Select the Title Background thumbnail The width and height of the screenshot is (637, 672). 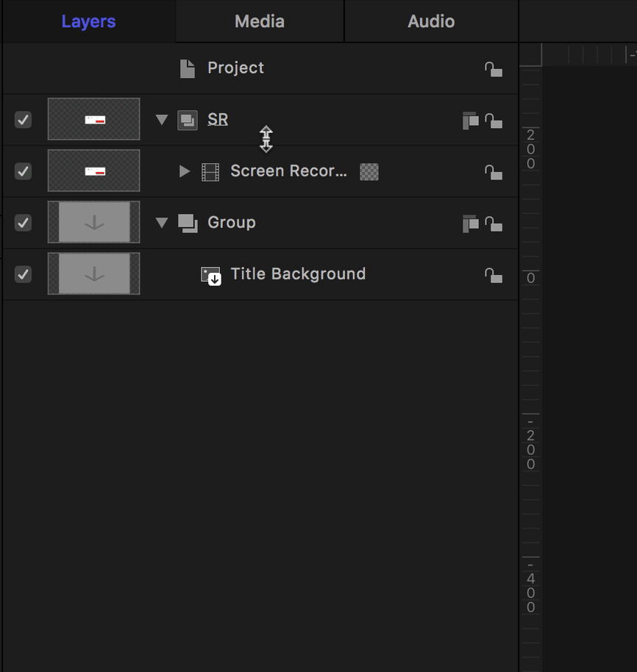pos(94,274)
